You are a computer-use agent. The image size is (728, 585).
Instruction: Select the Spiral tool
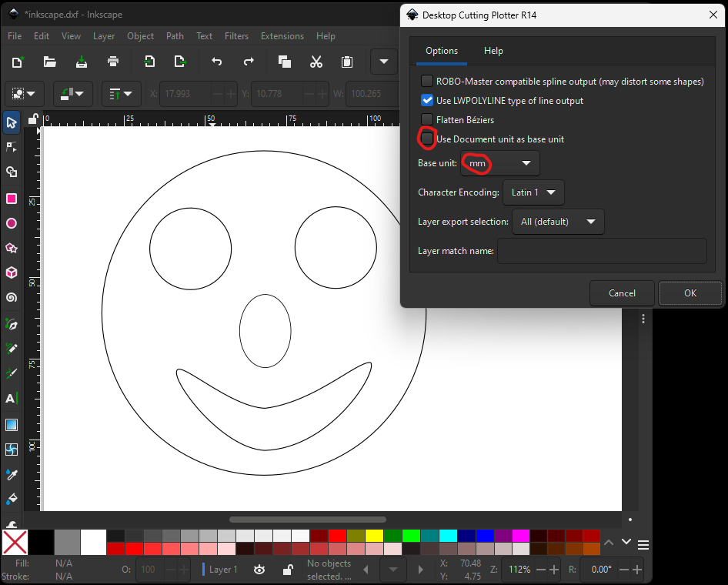click(x=11, y=297)
